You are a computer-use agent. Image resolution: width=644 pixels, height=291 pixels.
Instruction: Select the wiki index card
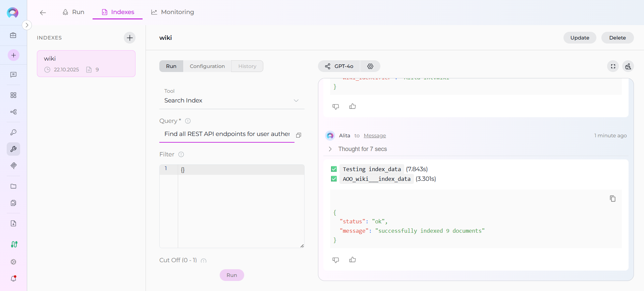point(86,64)
